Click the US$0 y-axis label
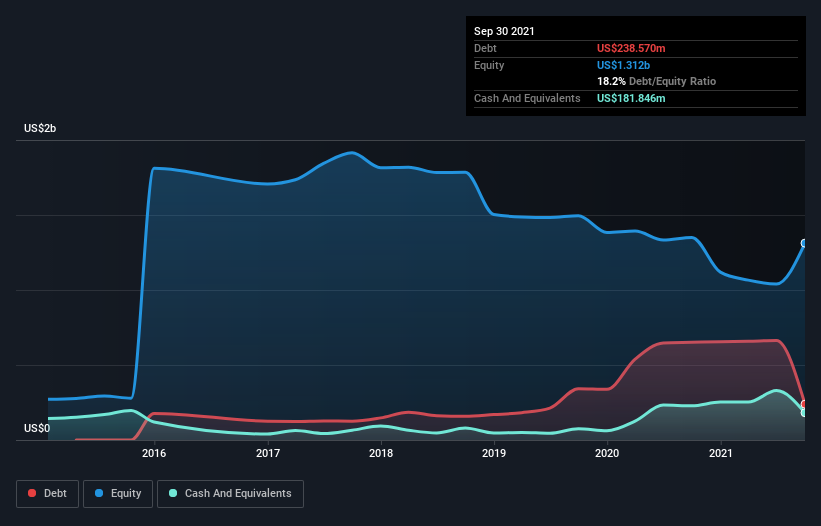 (x=37, y=428)
